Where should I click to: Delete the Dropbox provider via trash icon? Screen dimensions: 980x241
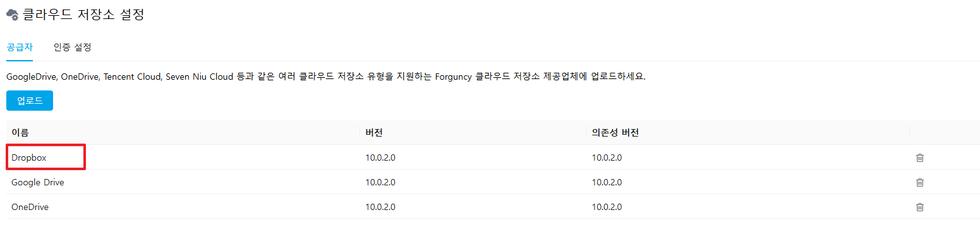pos(920,158)
